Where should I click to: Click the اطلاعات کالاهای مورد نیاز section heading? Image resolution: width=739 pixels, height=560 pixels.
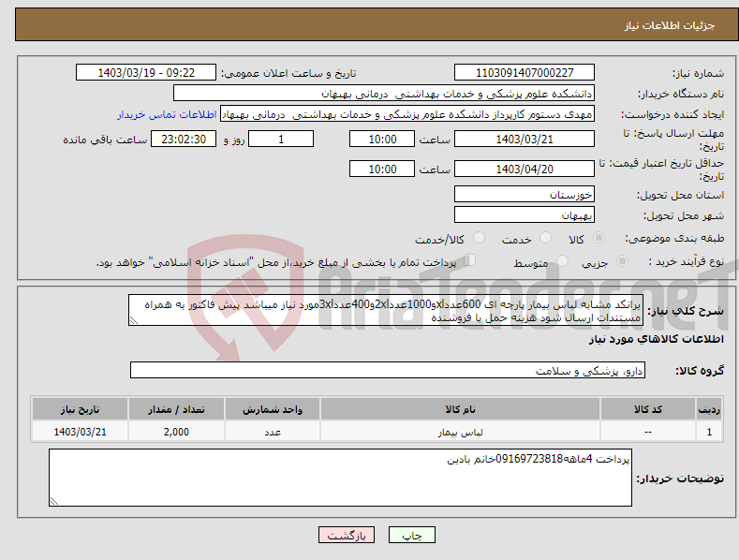coord(656,339)
